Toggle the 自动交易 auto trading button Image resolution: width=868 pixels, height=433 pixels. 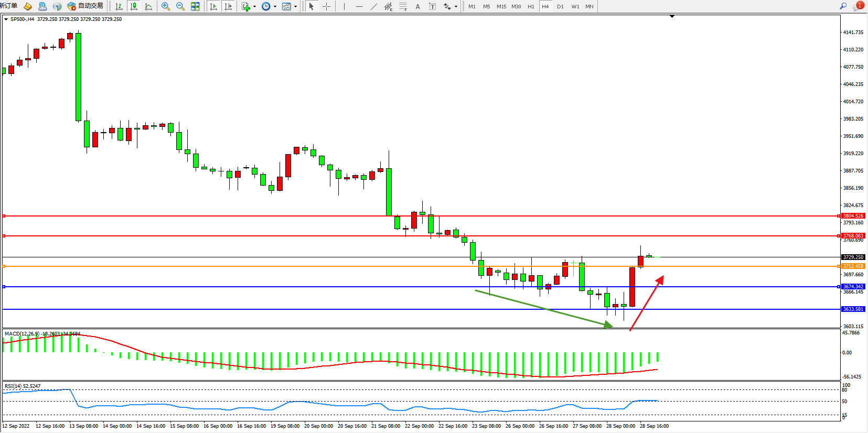85,6
